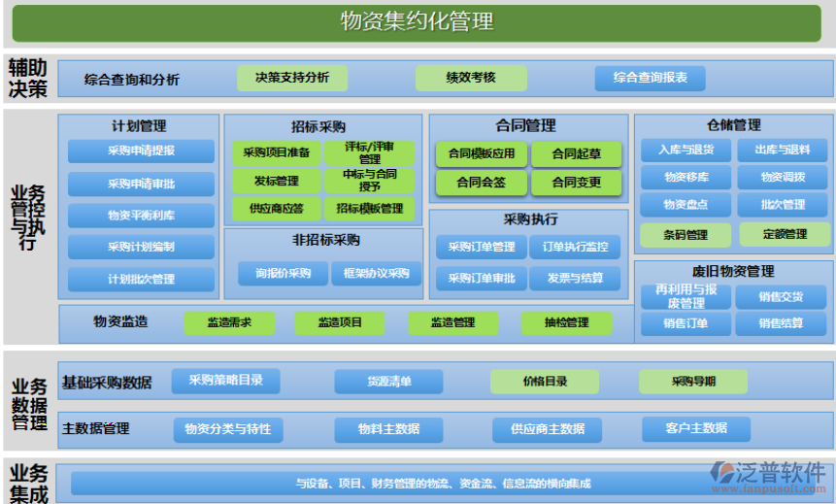The width and height of the screenshot is (836, 504).
Task: Click the 横向集成 integration bar
Action: 443,484
